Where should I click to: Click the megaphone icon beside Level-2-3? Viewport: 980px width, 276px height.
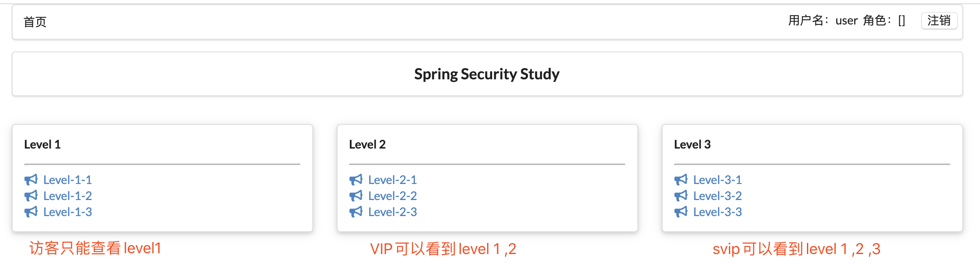pyautogui.click(x=356, y=212)
